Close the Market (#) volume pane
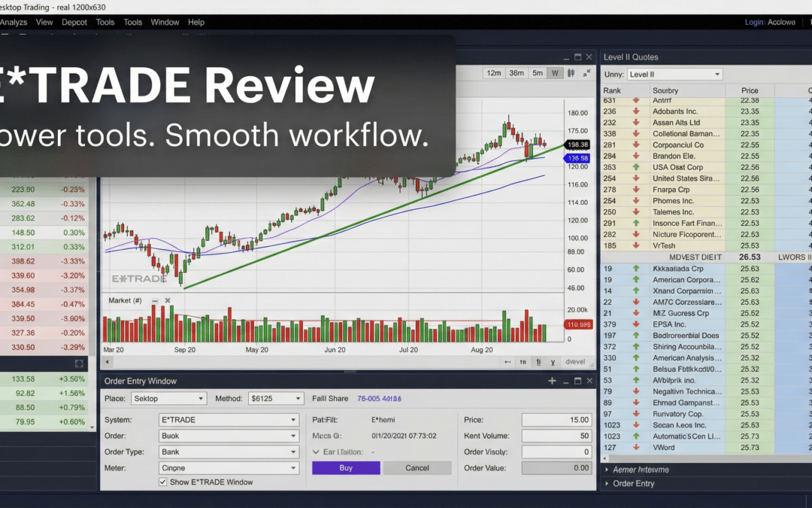 point(167,300)
